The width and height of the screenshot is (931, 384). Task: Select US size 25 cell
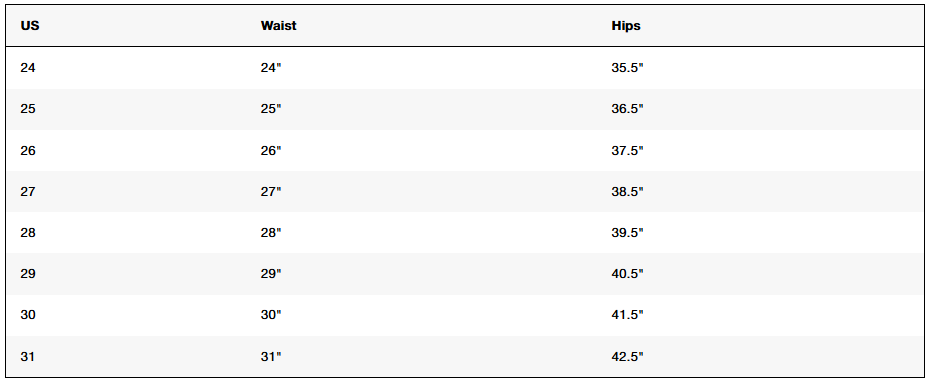pos(28,109)
